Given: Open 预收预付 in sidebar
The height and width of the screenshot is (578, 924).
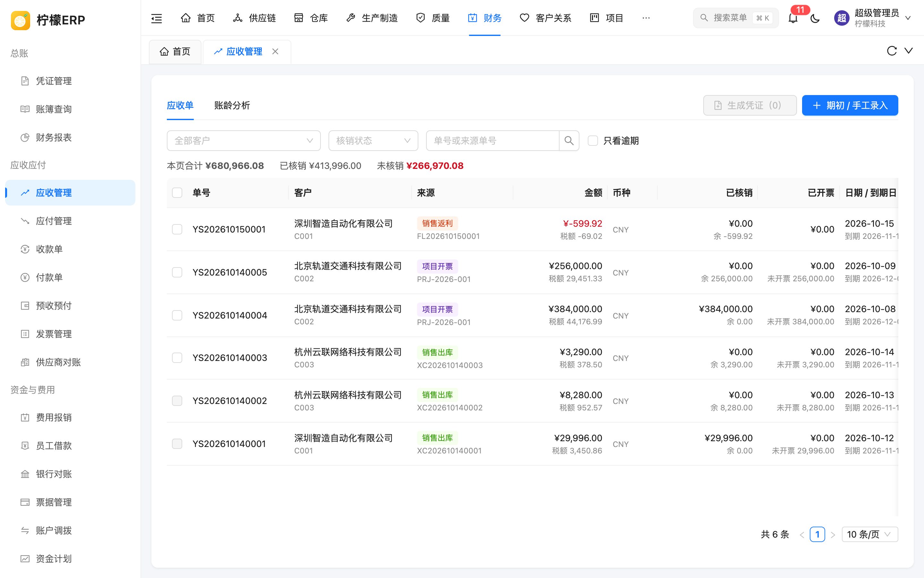Looking at the screenshot, I should (70, 306).
